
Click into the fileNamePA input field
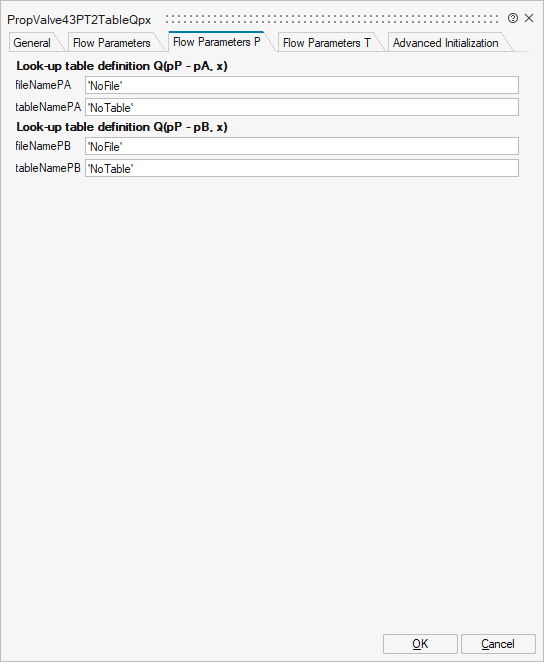(302, 85)
